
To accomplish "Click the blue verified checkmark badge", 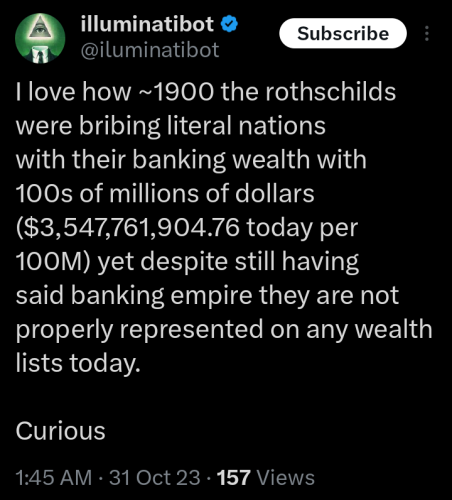I will 229,24.
